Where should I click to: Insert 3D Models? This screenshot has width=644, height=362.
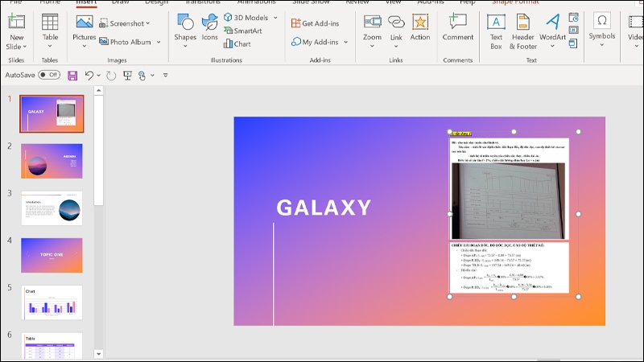pos(246,18)
